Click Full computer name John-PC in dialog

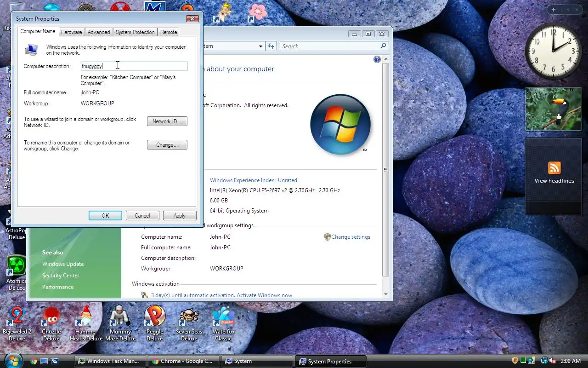pyautogui.click(x=90, y=92)
